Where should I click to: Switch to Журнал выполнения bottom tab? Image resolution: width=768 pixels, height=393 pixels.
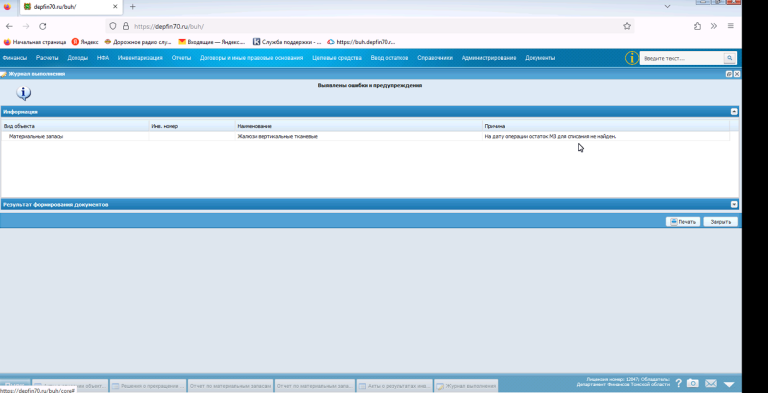point(466,386)
